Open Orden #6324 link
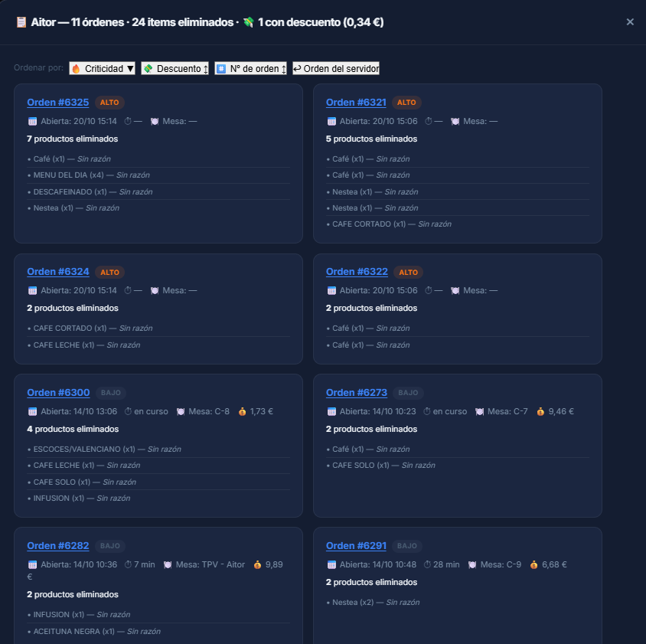 coord(58,272)
